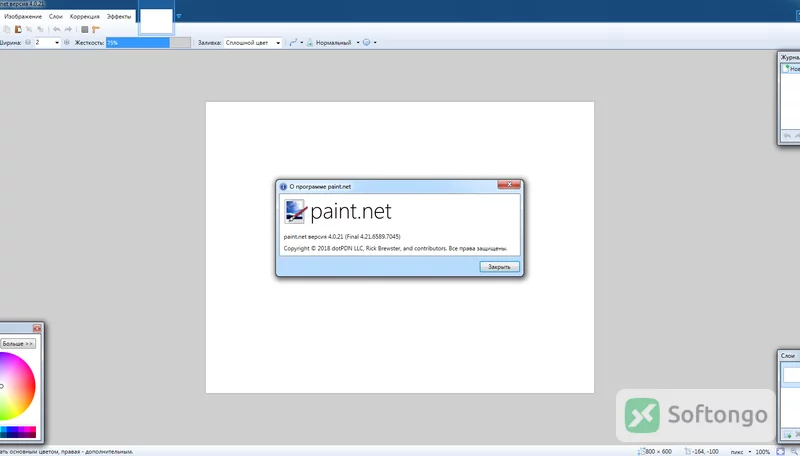This screenshot has width=800, height=456.
Task: Pick a red hue on the color wheel
Action: click(32, 386)
